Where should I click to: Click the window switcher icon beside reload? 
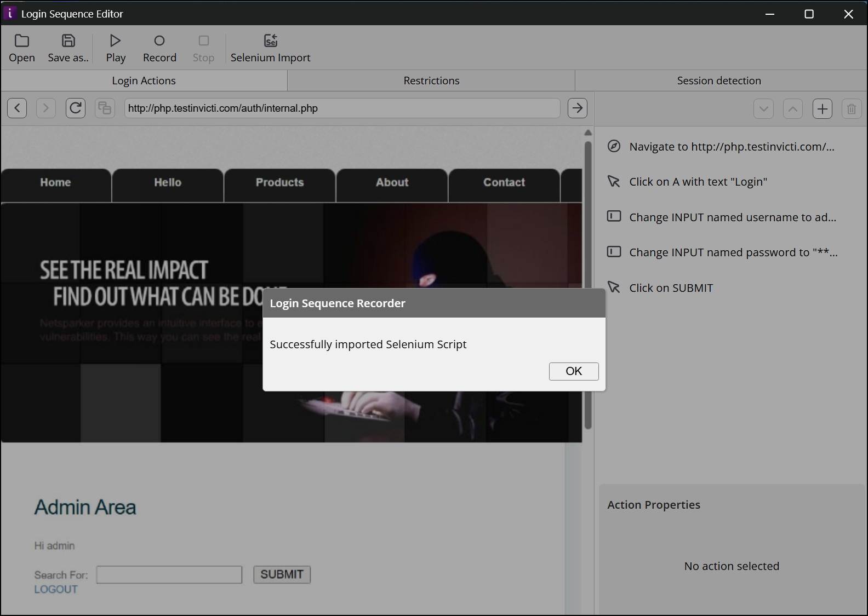105,108
